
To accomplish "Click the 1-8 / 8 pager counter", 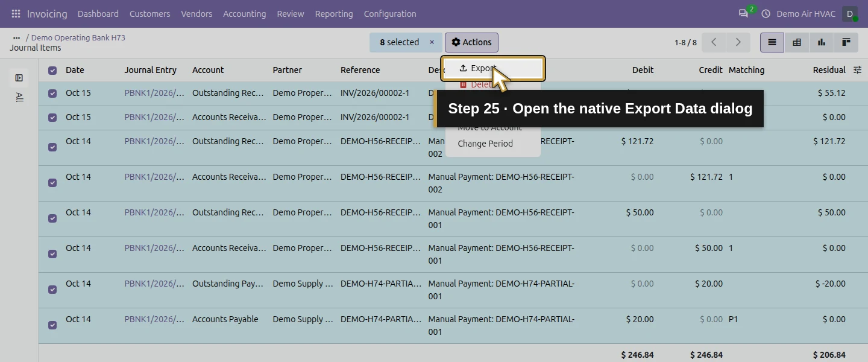I will pos(685,42).
